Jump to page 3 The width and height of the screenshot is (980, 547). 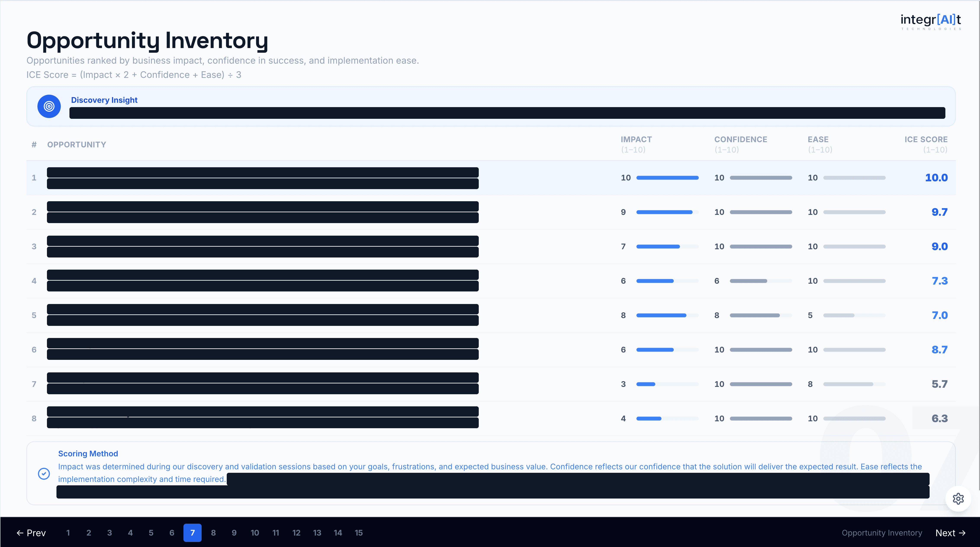point(109,533)
